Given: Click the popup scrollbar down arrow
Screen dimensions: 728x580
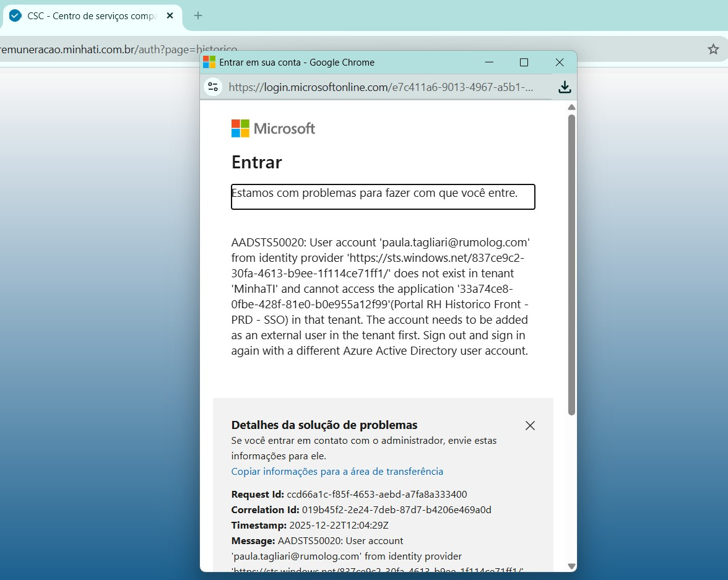Looking at the screenshot, I should click(571, 566).
